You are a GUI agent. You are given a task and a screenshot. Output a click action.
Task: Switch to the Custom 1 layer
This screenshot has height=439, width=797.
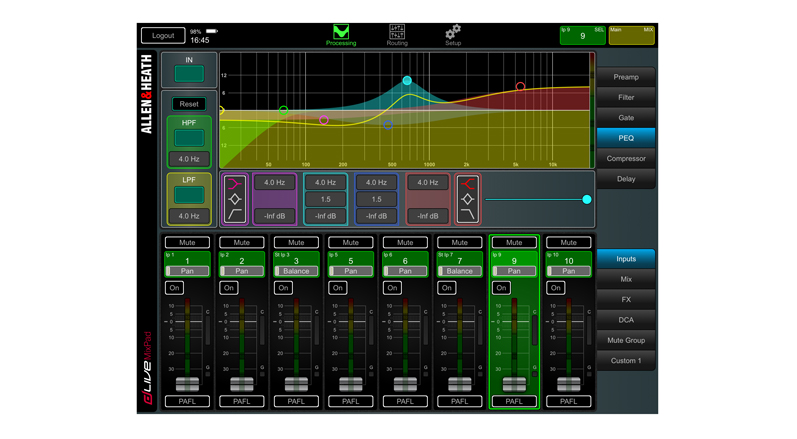[626, 360]
